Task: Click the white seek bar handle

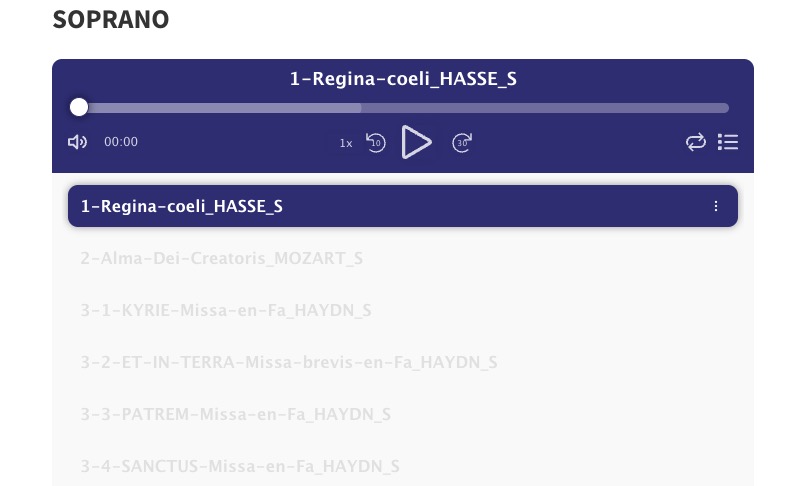Action: [79, 108]
